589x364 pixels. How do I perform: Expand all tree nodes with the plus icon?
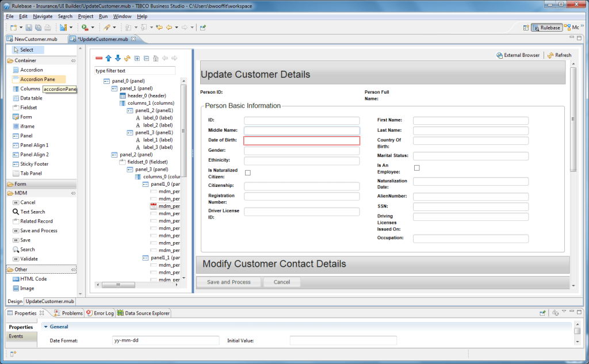click(136, 58)
